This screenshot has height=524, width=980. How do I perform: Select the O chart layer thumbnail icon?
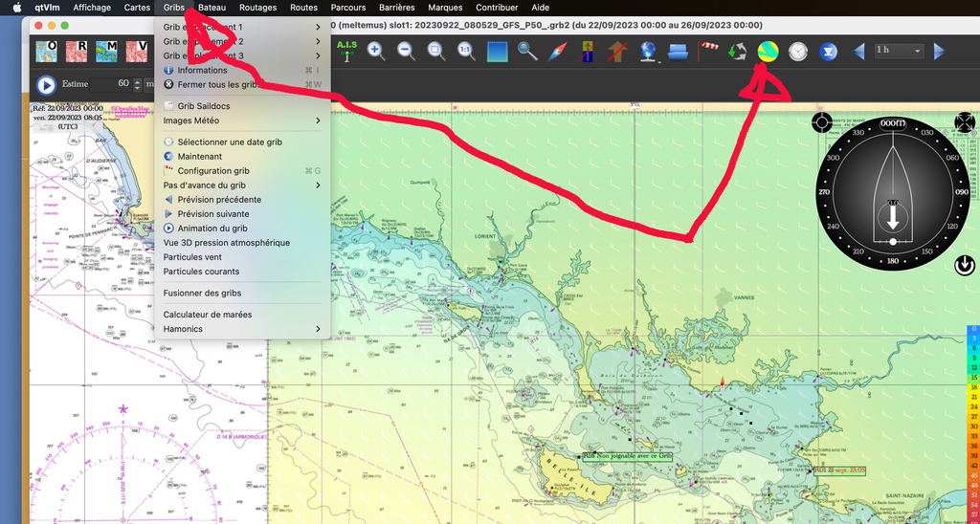click(46, 52)
